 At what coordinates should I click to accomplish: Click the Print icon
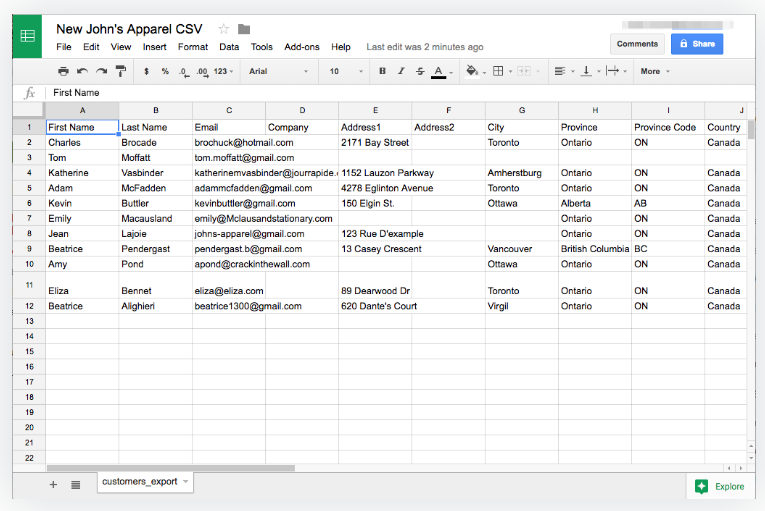coord(63,71)
